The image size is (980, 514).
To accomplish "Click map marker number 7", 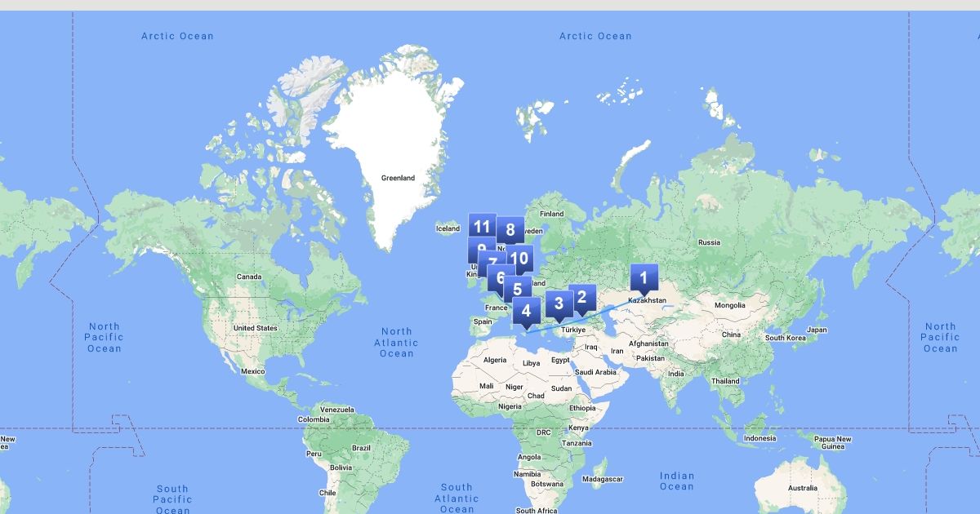I will click(492, 263).
